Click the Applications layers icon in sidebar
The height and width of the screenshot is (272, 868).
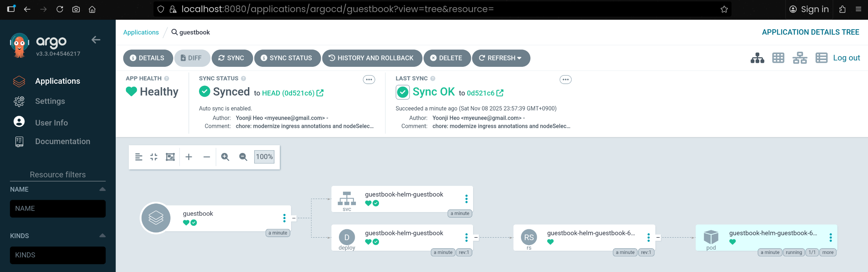19,81
